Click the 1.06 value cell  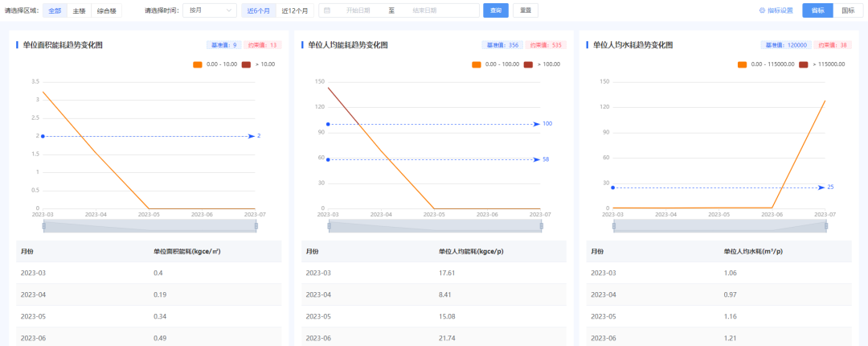point(730,273)
